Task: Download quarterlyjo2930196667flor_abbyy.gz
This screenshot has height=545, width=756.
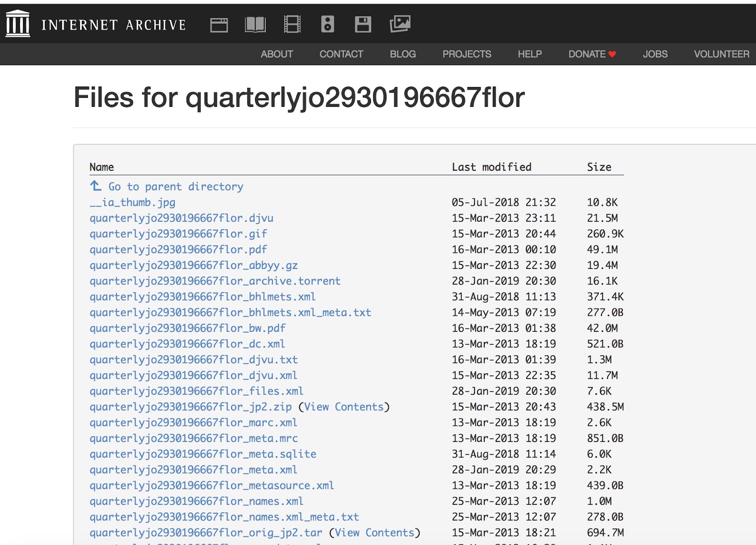Action: coord(194,265)
